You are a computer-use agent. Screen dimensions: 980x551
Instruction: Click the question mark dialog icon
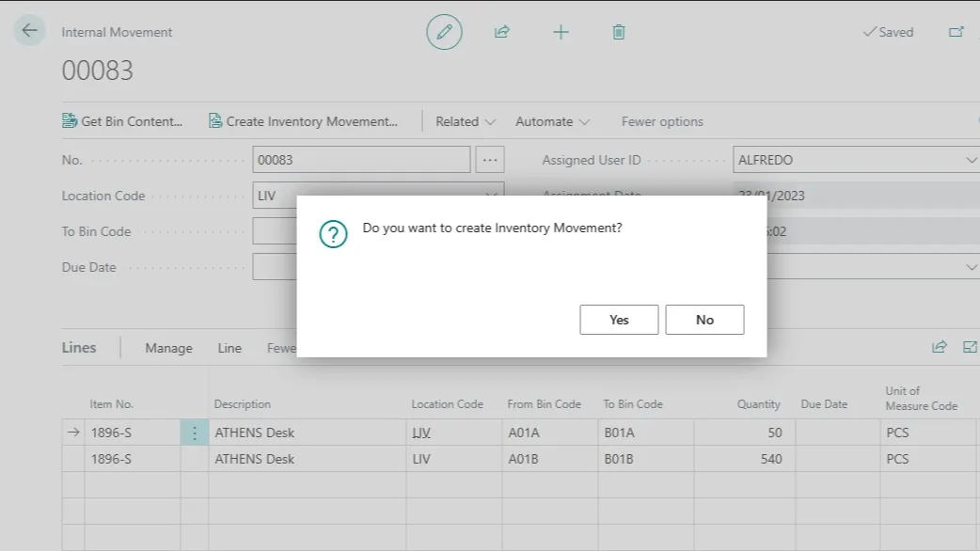(333, 234)
